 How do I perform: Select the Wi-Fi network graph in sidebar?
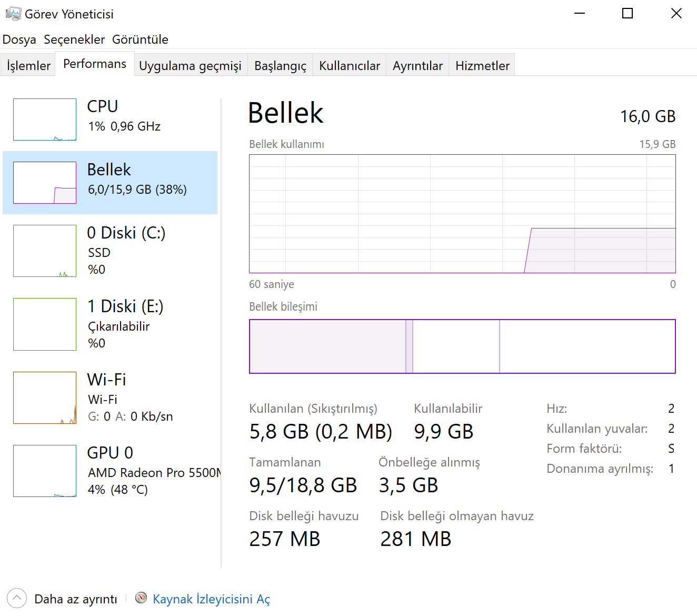tap(45, 398)
